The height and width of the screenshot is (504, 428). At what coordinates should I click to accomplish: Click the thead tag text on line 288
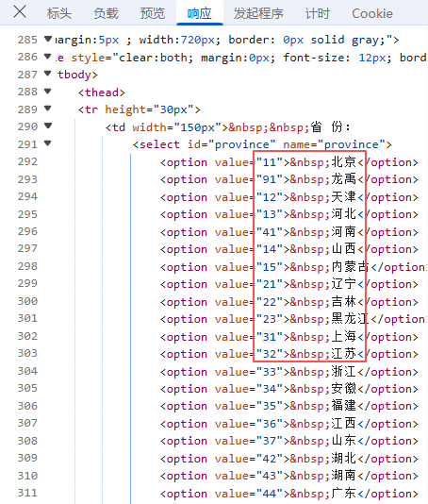[x=102, y=92]
